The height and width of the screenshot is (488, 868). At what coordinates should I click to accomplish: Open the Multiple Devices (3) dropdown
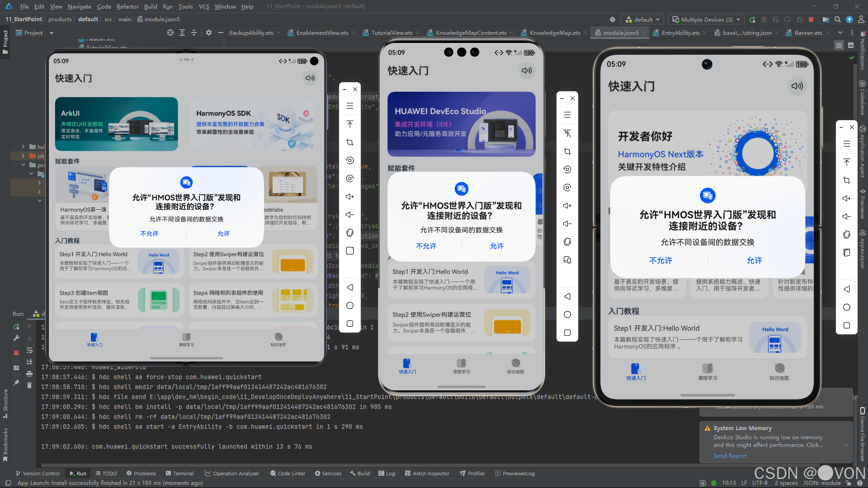point(706,19)
